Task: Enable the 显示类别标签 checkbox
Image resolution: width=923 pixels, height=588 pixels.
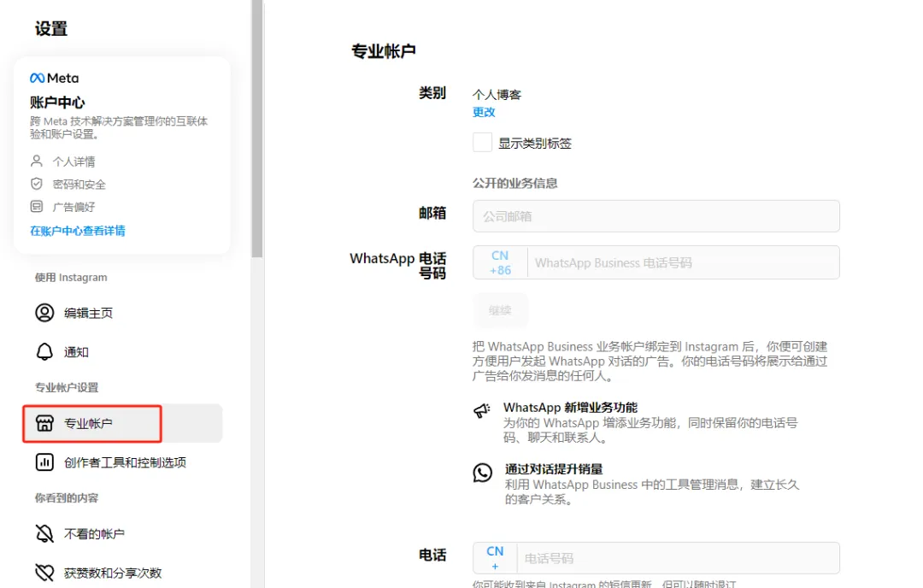Action: pos(483,143)
